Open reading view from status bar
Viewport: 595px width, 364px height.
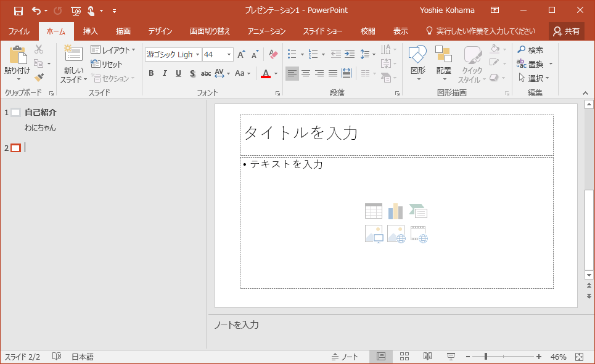427,357
